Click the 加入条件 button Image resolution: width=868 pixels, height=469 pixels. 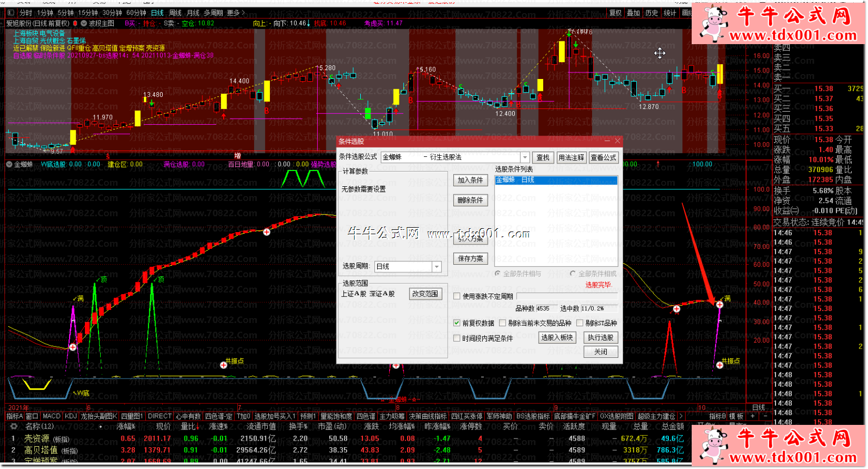point(470,180)
